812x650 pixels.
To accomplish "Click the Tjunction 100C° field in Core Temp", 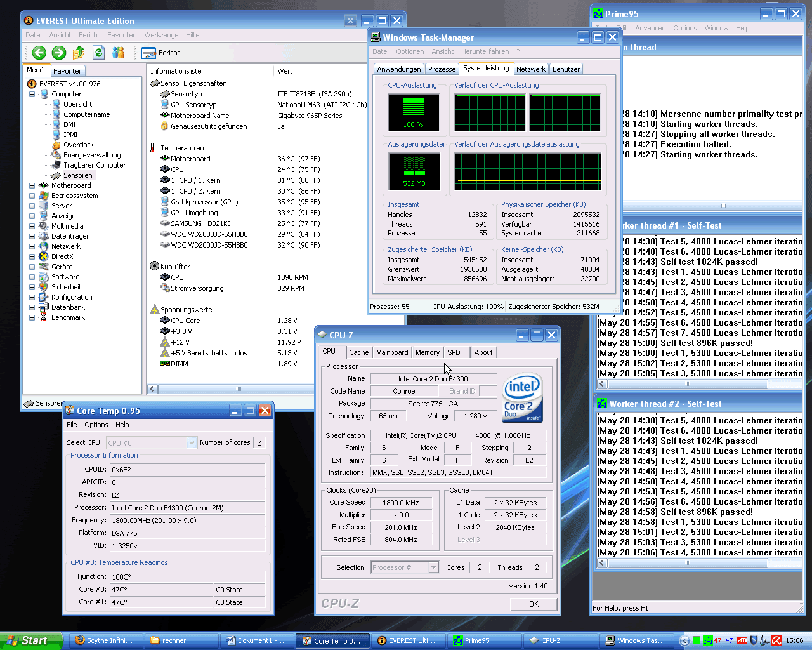I will (187, 577).
